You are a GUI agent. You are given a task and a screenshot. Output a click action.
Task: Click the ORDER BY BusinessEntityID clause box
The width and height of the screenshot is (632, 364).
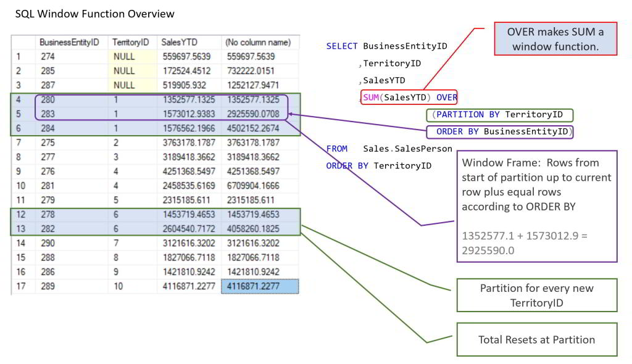(x=501, y=131)
